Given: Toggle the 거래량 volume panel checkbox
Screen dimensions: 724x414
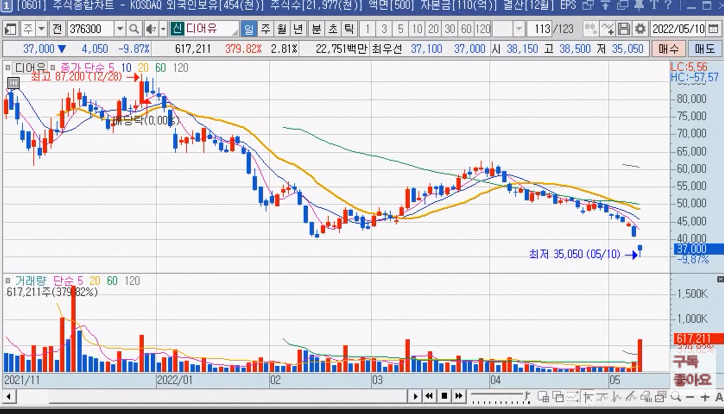Looking at the screenshot, I should pos(8,281).
